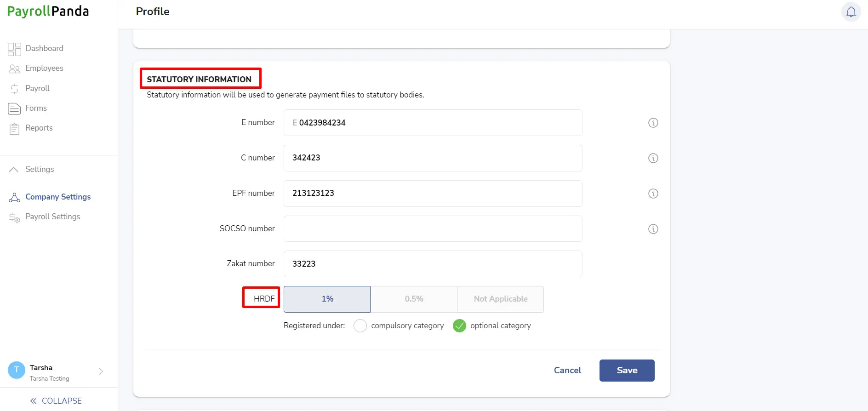Save the statutory information

[627, 371]
